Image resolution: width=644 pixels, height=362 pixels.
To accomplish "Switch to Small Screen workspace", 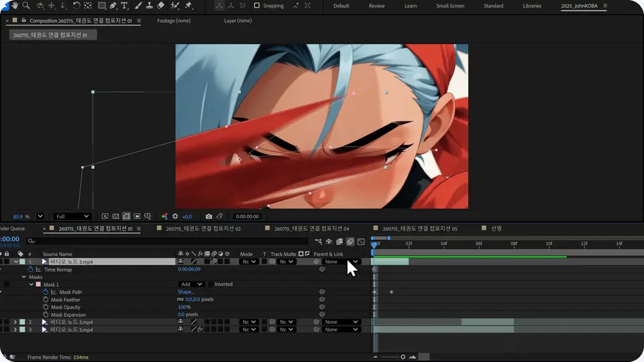I will coord(450,6).
